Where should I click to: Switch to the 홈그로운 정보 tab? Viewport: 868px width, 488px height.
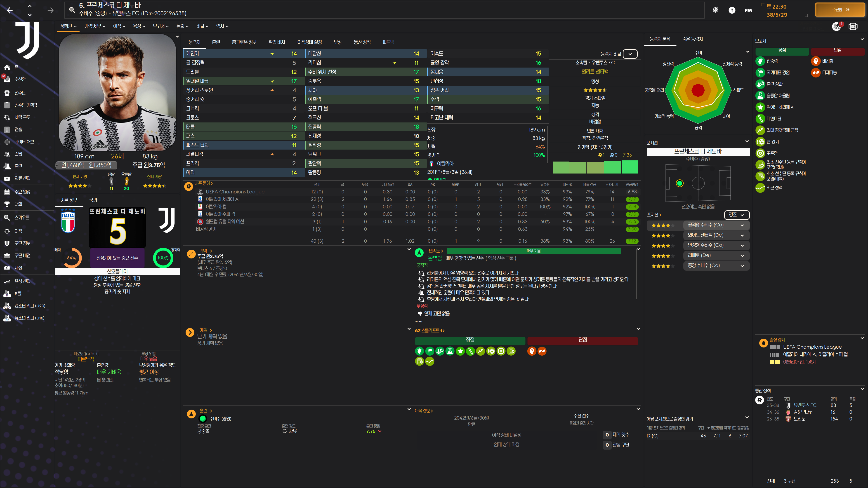[244, 42]
